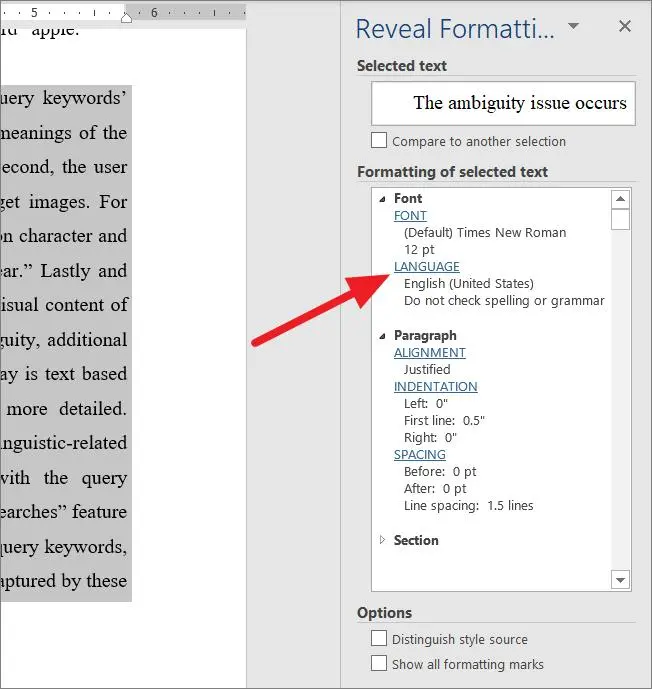Image resolution: width=652 pixels, height=689 pixels.
Task: Click the "Before: 0 pt" spacing value
Action: click(440, 472)
